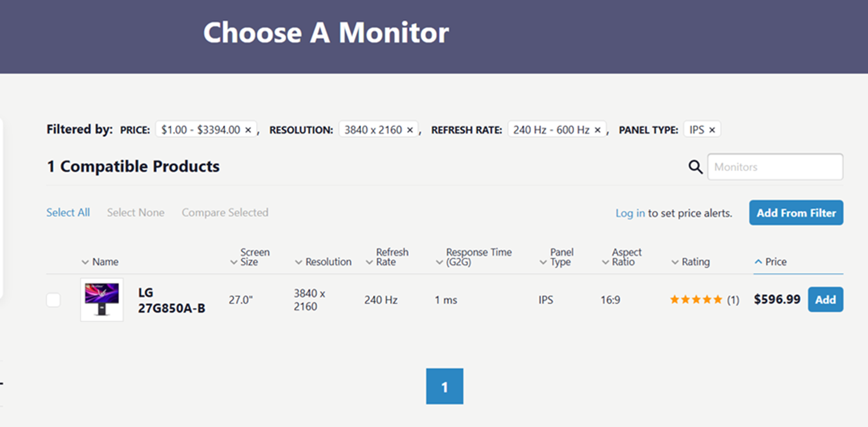Remove the 3840 x 2160 resolution filter
868x427 pixels.
pos(410,130)
